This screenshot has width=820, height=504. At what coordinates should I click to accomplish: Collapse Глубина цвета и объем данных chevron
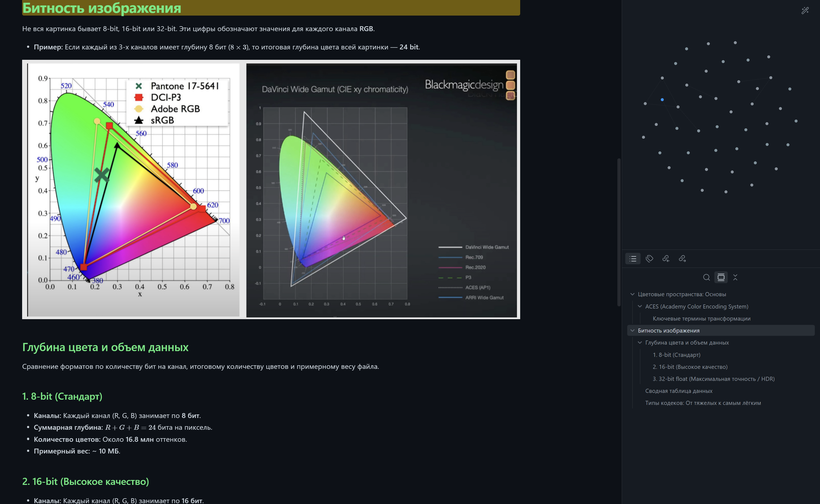point(640,343)
